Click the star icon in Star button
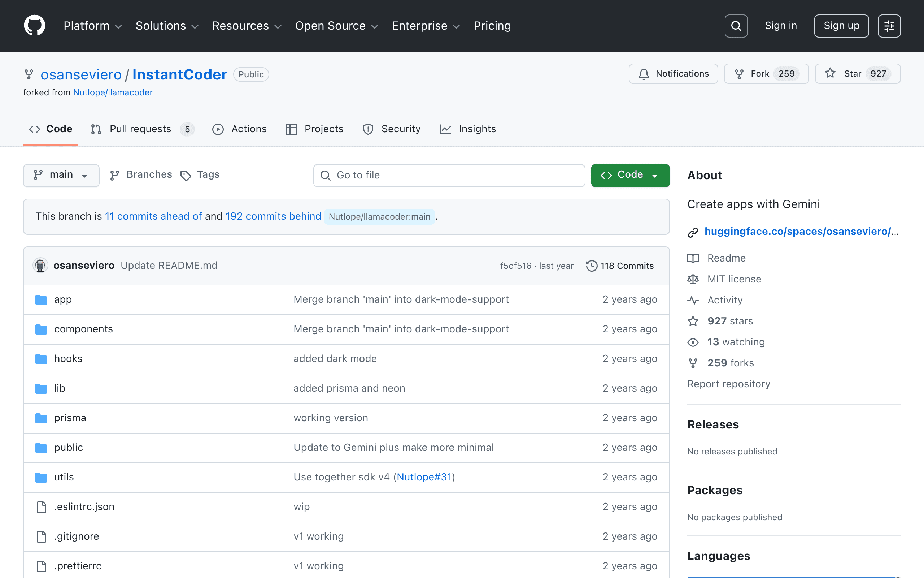 coord(830,73)
